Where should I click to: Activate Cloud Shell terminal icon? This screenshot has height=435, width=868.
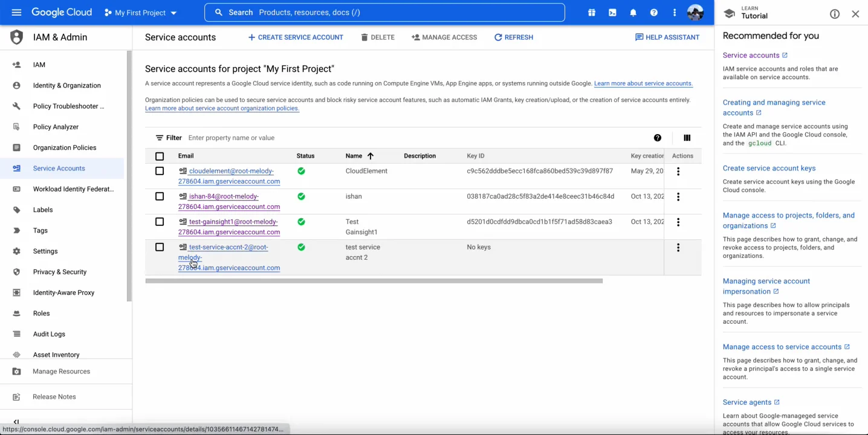click(x=612, y=13)
